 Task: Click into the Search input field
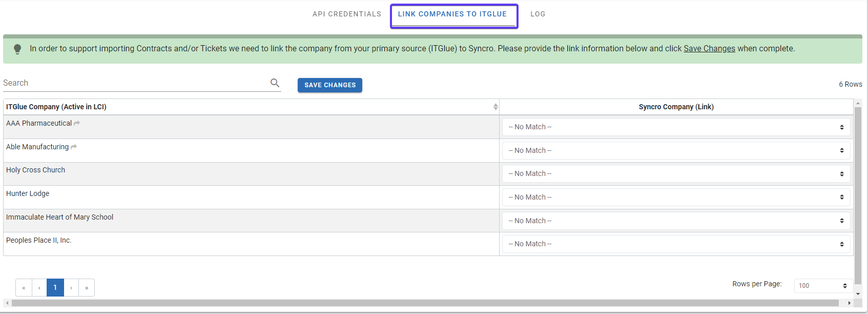click(x=133, y=83)
